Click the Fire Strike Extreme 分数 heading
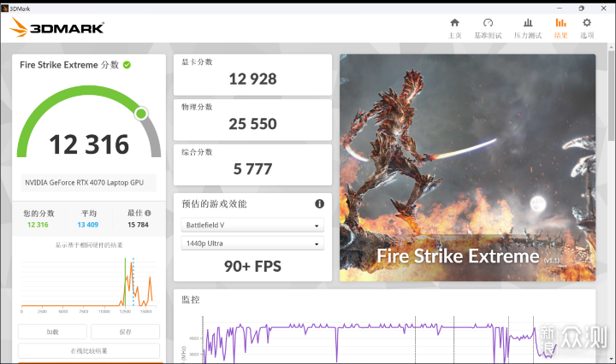 [69, 65]
